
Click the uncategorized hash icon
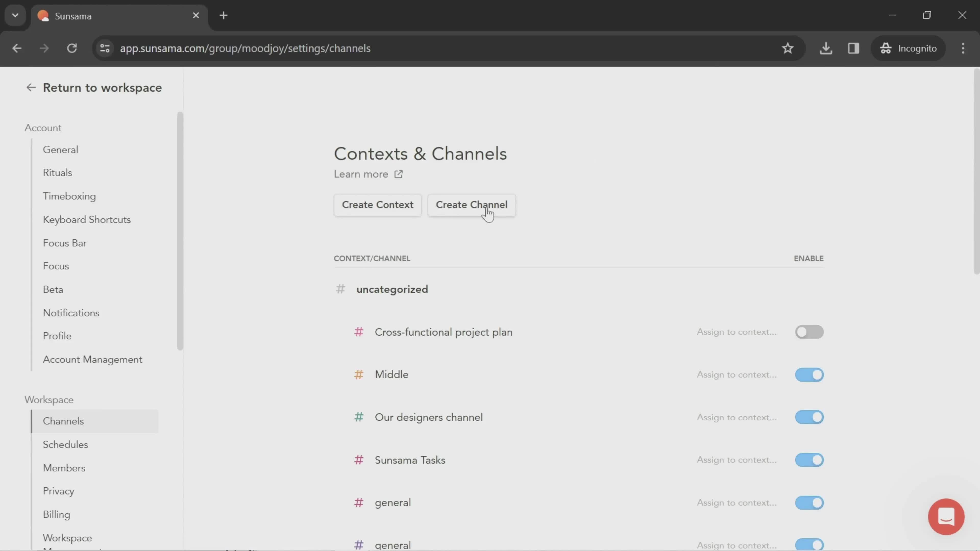tap(340, 289)
